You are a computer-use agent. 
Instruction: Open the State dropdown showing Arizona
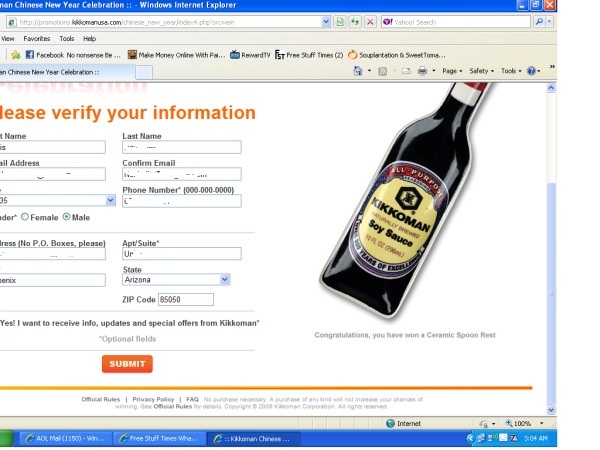pos(224,280)
